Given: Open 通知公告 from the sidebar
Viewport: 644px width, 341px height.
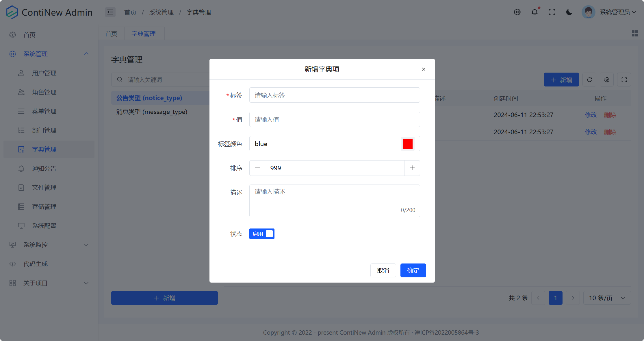Looking at the screenshot, I should pos(44,168).
